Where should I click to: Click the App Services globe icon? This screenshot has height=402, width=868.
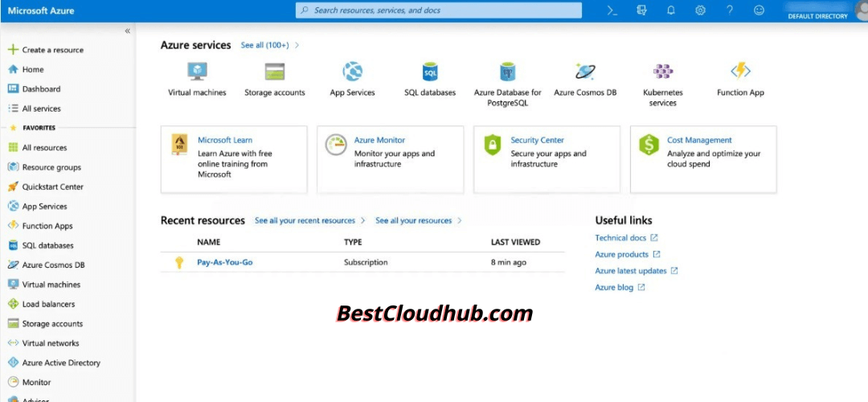[x=353, y=71]
